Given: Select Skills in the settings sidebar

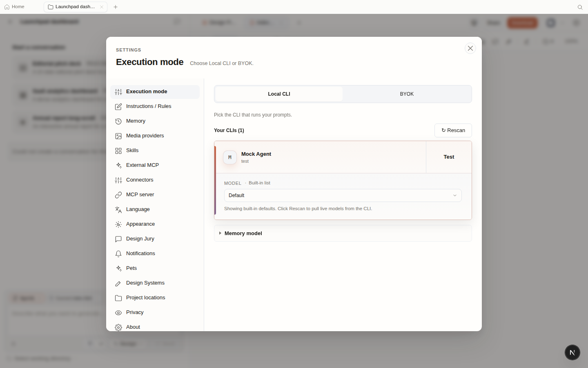Looking at the screenshot, I should tap(155, 150).
